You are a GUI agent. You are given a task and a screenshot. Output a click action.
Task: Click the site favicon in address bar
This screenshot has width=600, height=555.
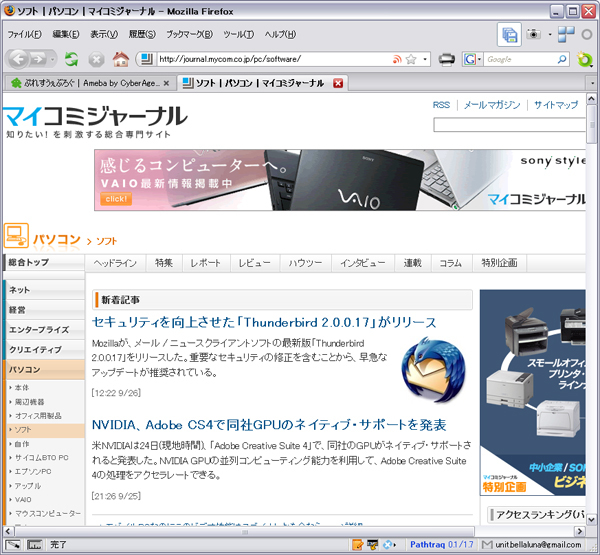pyautogui.click(x=147, y=59)
